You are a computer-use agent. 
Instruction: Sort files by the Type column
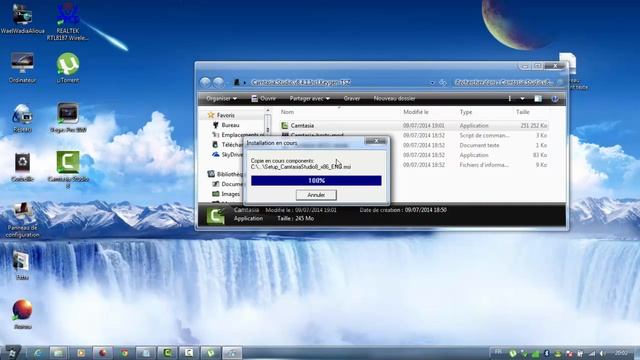click(466, 112)
